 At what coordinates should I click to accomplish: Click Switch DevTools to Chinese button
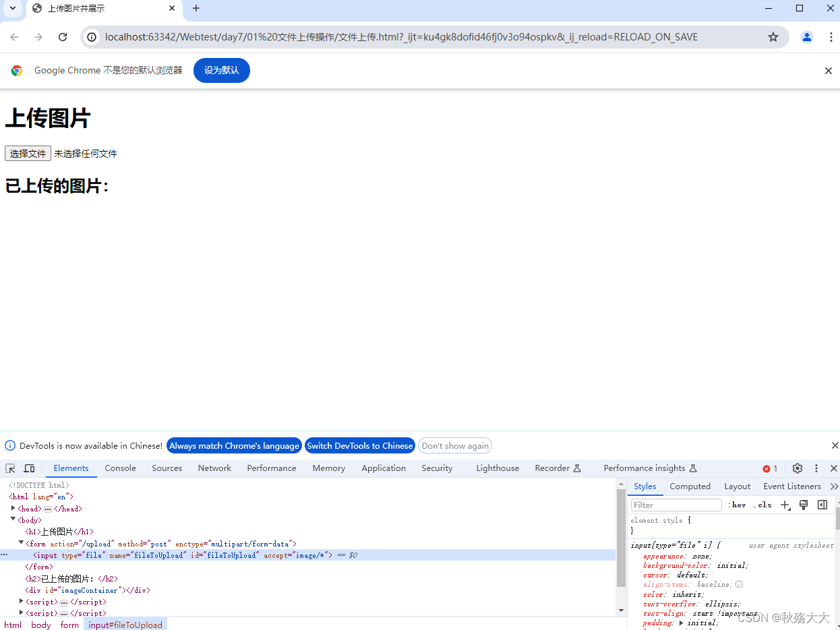pos(360,445)
